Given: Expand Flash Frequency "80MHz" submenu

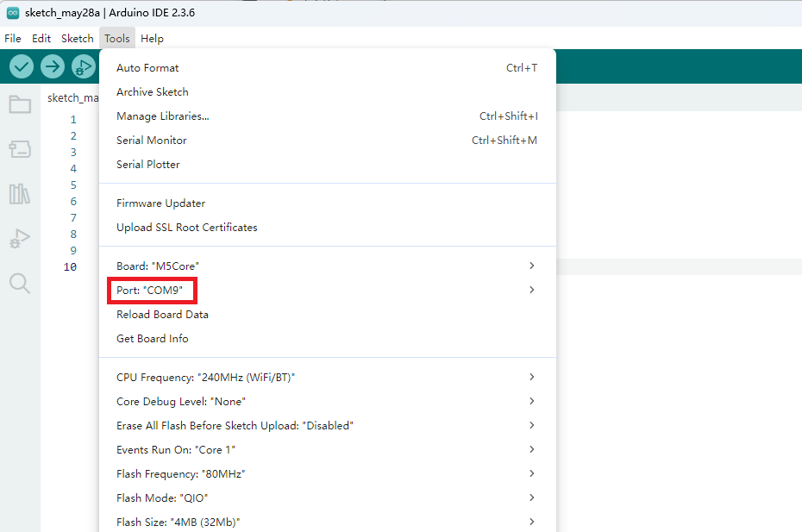Looking at the screenshot, I should tap(328, 473).
